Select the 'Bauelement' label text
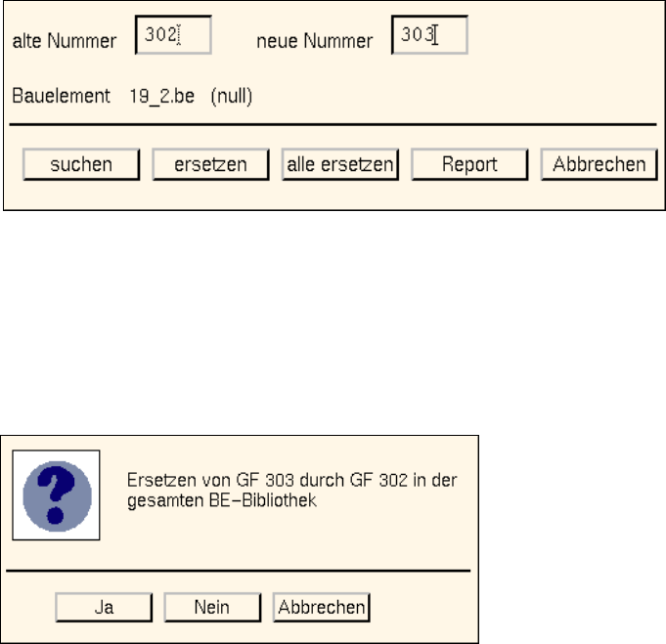Image resolution: width=666 pixels, height=644 pixels. click(x=62, y=96)
